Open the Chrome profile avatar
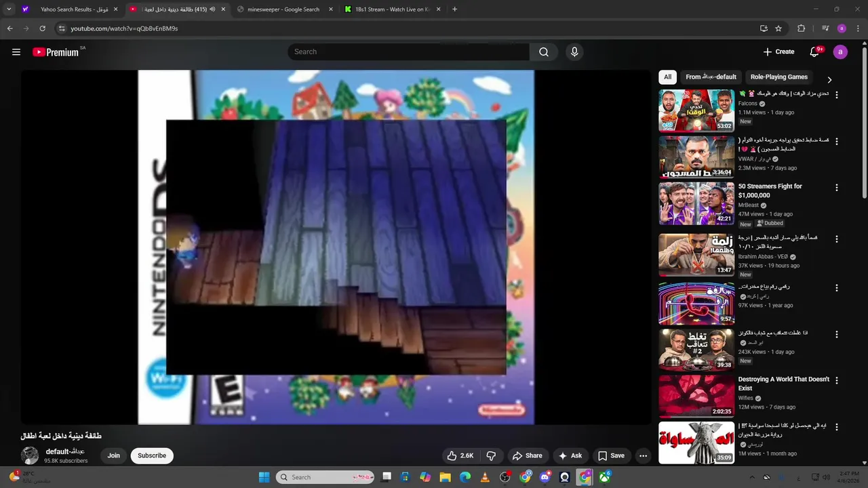 click(x=842, y=28)
